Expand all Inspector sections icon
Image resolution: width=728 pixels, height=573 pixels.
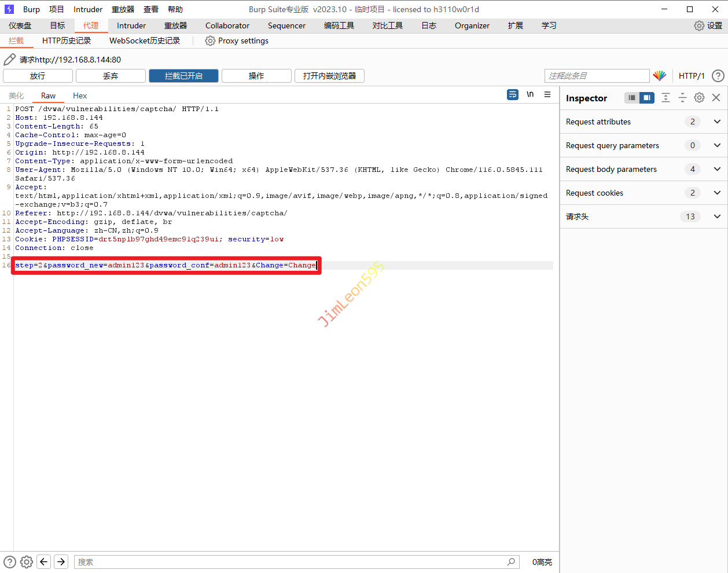(x=666, y=98)
